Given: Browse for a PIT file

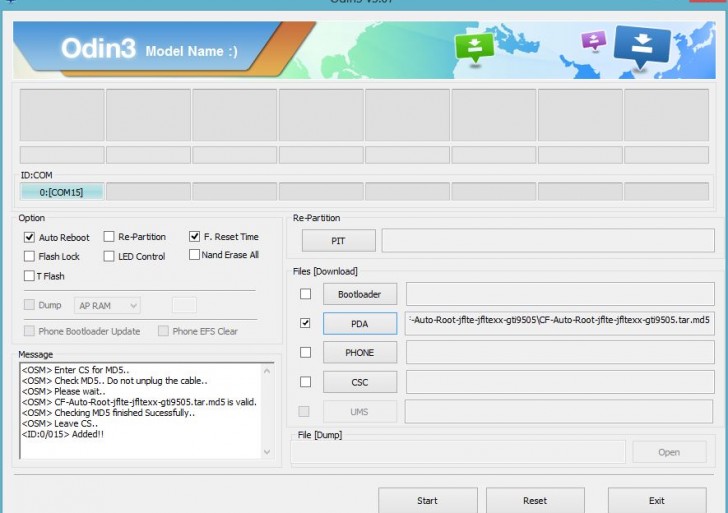Looking at the screenshot, I should (x=339, y=241).
